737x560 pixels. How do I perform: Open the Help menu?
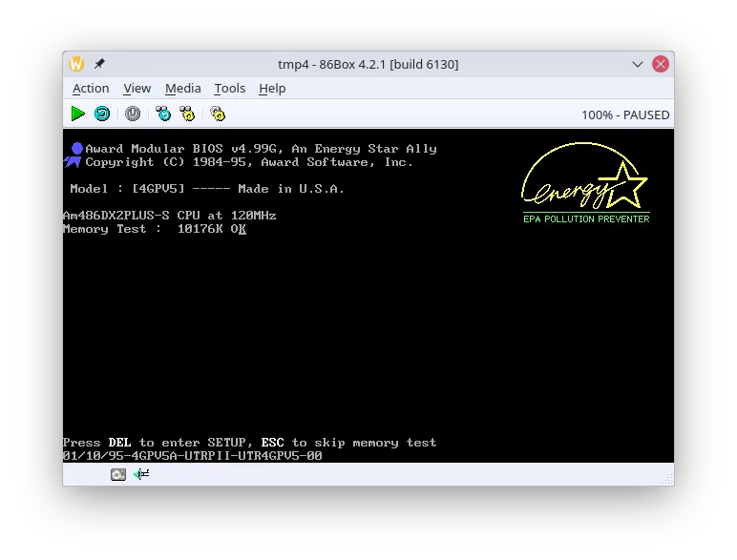272,89
